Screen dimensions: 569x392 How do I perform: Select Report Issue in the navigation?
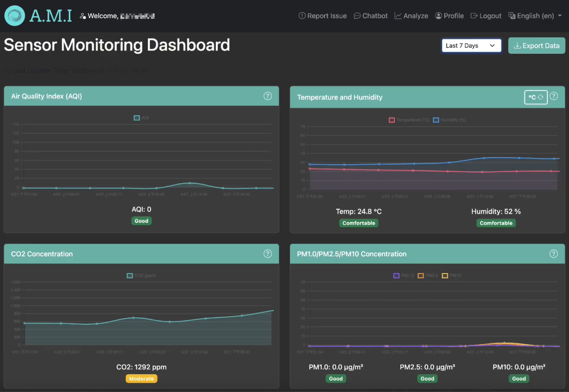323,16
